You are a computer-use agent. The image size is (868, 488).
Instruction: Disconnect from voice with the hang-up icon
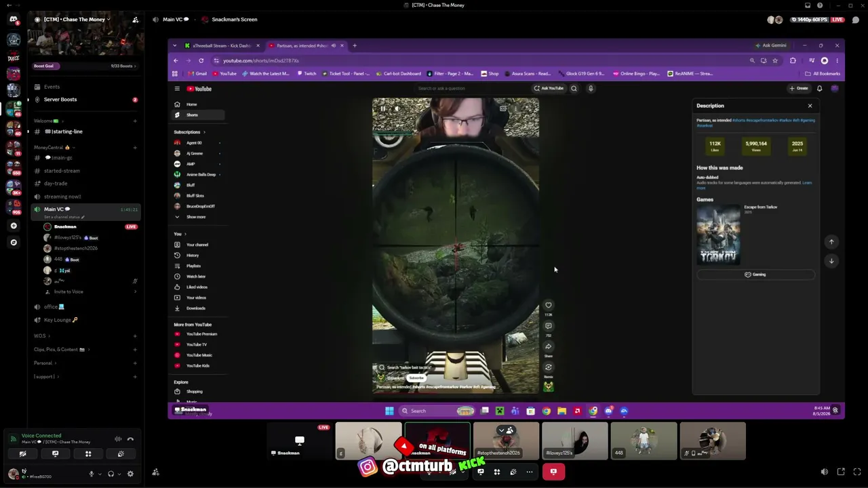coord(130,439)
